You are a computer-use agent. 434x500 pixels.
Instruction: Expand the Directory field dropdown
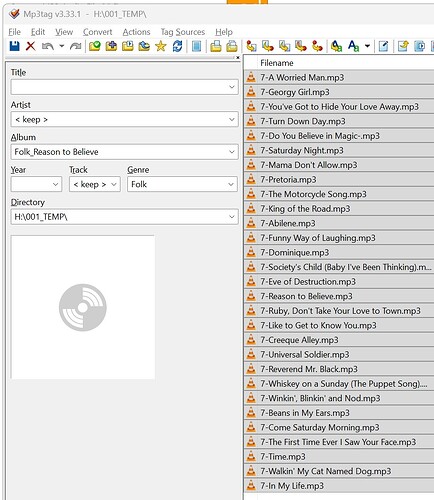[232, 217]
